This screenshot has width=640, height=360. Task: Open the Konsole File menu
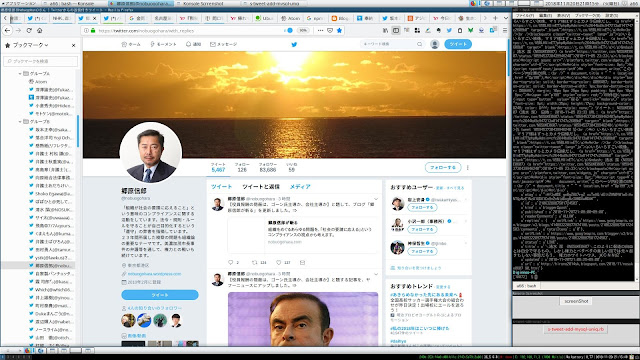(524, 16)
